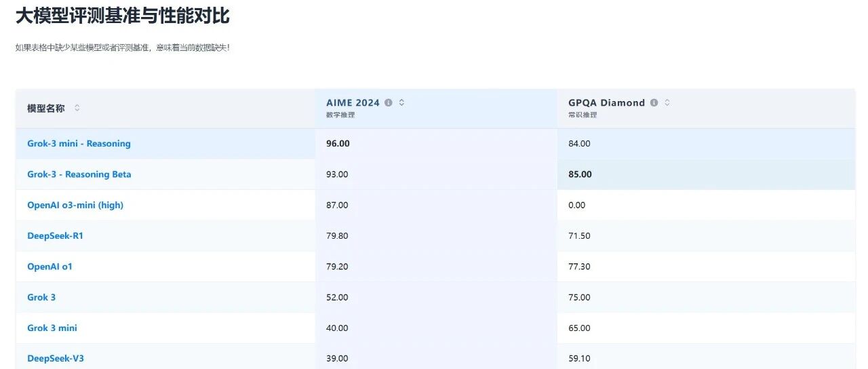868x369 pixels.
Task: Click the AIME 2024 column header text
Action: [353, 103]
